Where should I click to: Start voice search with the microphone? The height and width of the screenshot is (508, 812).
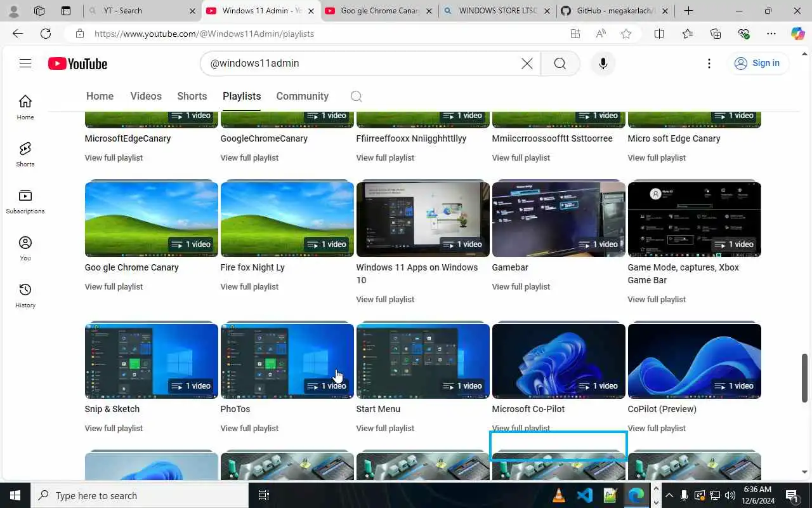click(x=603, y=63)
